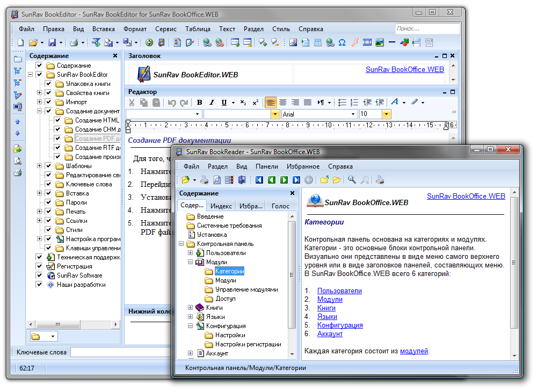Toggle checkbox beside Наши разработки
The height and width of the screenshot is (392, 537).
[39, 285]
